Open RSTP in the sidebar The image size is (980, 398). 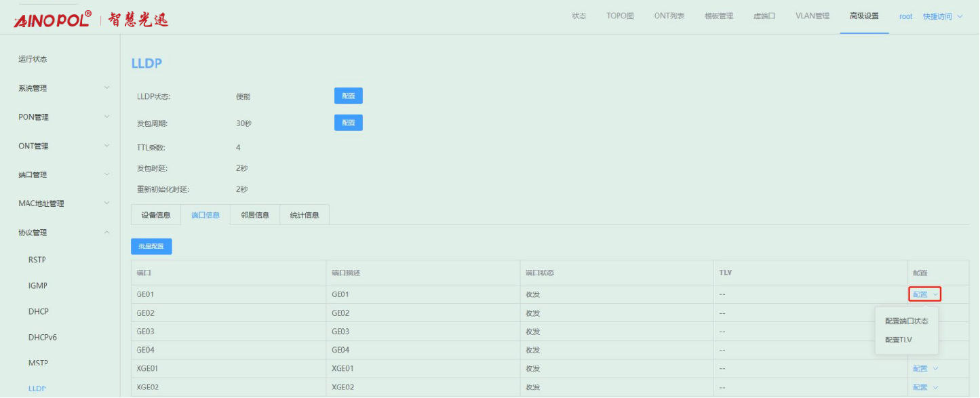[37, 260]
